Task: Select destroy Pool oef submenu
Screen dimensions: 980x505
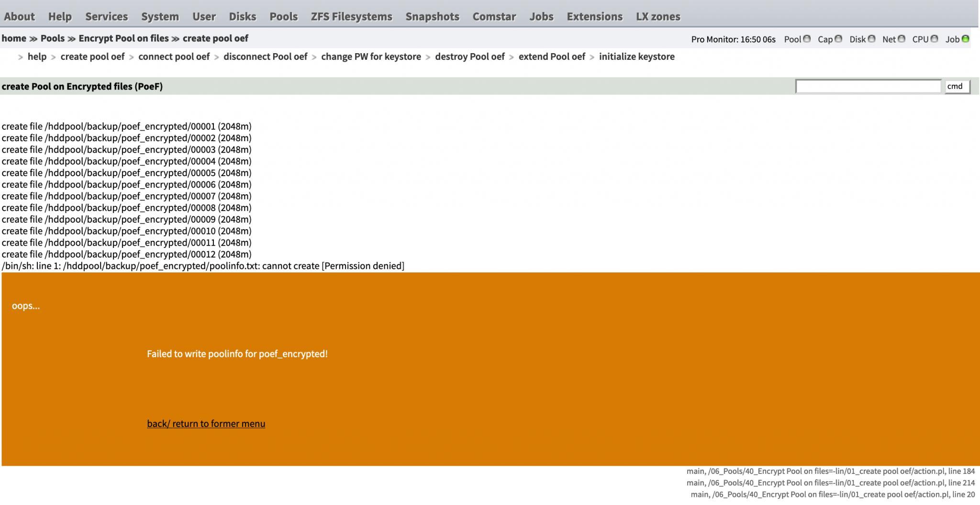Action: tap(469, 56)
